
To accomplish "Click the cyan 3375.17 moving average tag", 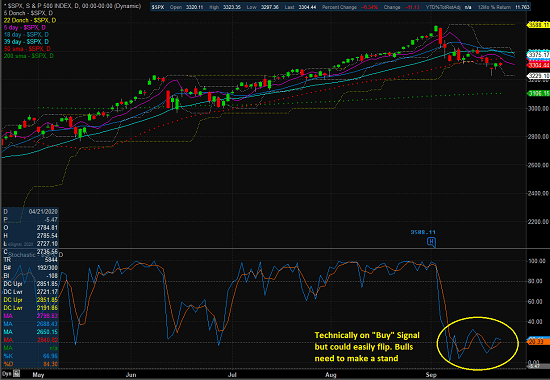I will [x=538, y=55].
